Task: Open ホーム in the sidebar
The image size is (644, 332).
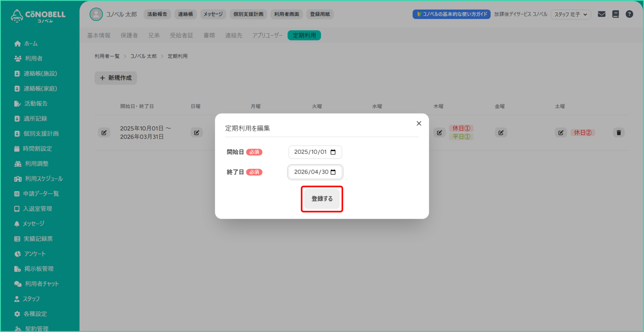Action: pyautogui.click(x=31, y=44)
